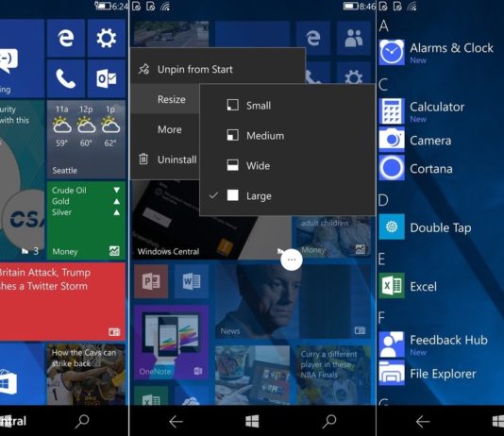Jump using letter D header
504x436 pixels.
[383, 200]
